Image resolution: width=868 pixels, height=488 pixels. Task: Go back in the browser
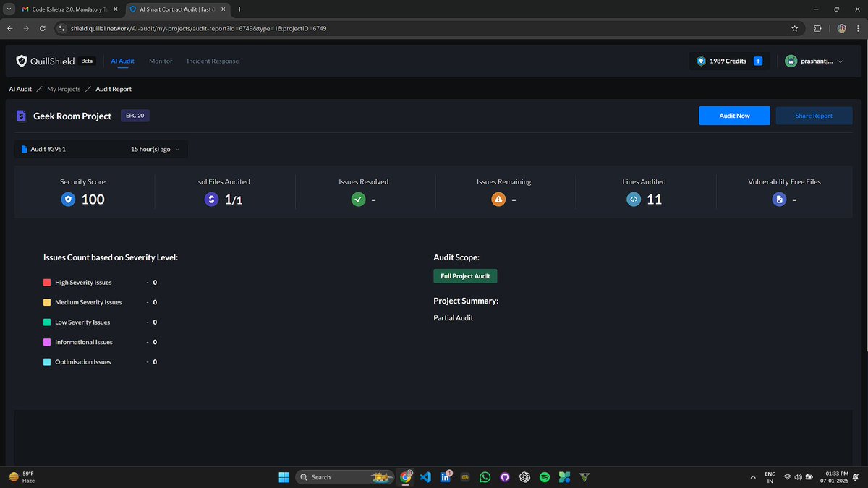point(9,28)
